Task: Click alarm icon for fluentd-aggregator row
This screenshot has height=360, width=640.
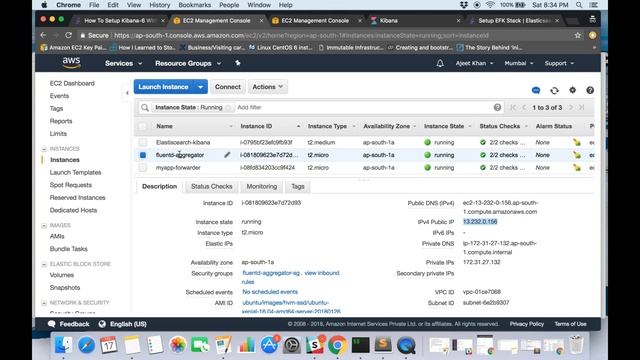Action: point(576,155)
